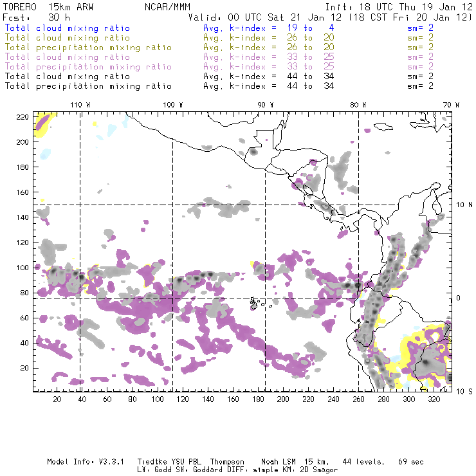The width and height of the screenshot is (476, 476).
Task: Click the black Total precipitation mixing ratio legend
Action: pos(88,86)
